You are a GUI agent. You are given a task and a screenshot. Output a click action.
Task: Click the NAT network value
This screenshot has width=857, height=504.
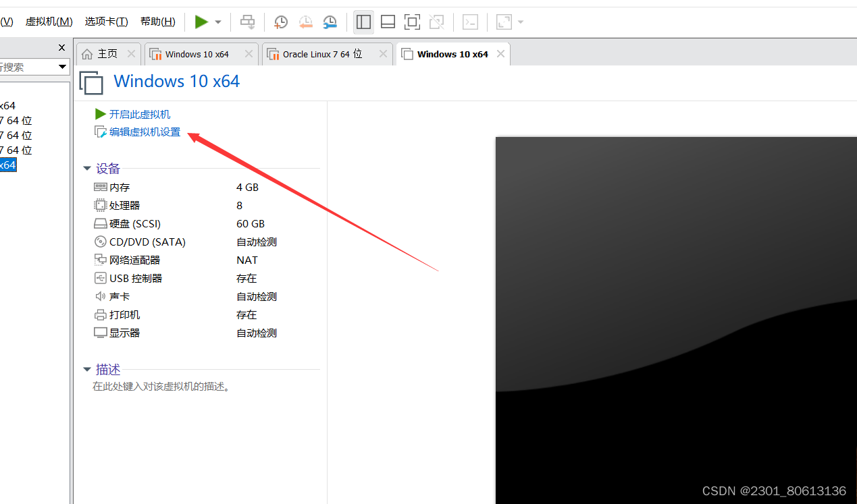click(x=247, y=260)
